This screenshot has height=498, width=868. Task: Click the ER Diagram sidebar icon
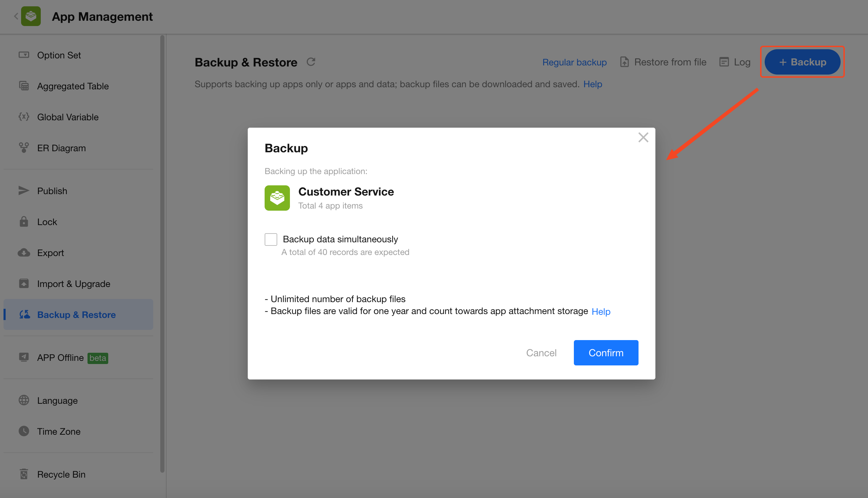pos(24,148)
